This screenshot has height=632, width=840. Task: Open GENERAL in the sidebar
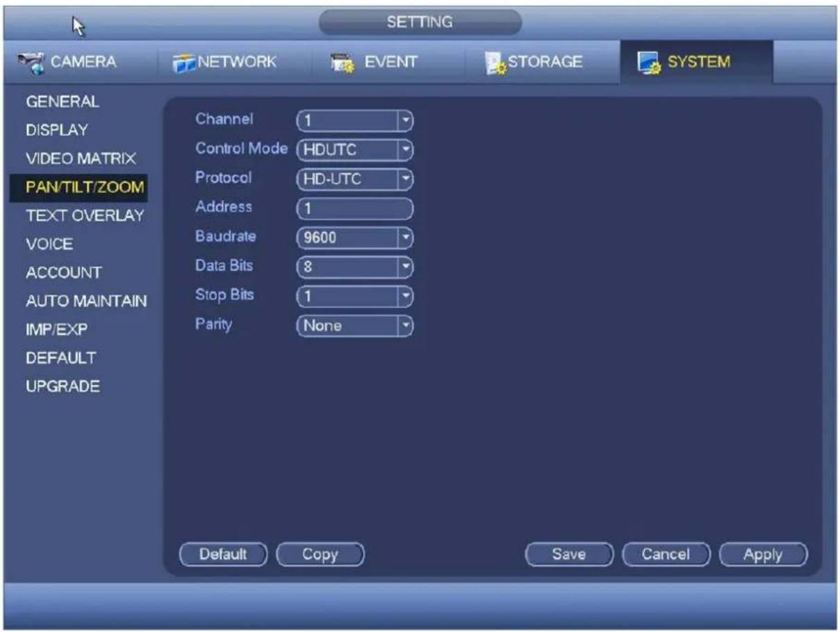click(62, 101)
